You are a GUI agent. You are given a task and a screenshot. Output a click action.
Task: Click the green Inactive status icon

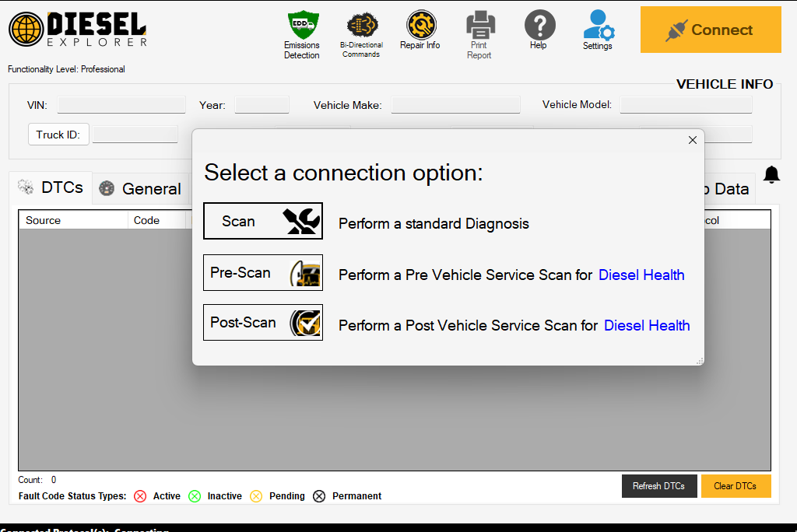point(195,496)
